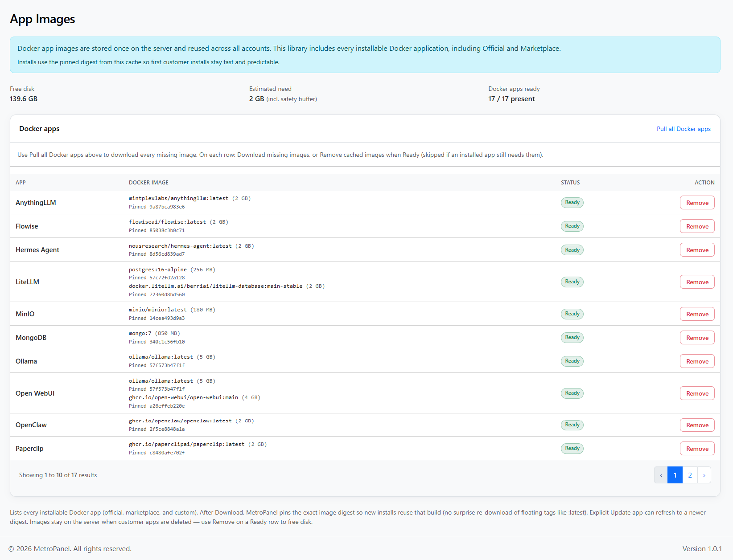Remove the Flowise cached image

(x=697, y=226)
